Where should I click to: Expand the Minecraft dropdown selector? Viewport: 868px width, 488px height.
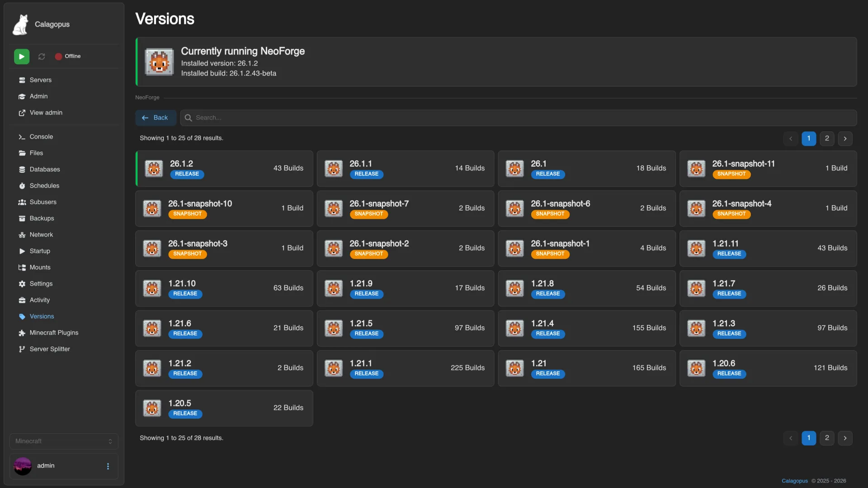pyautogui.click(x=64, y=441)
